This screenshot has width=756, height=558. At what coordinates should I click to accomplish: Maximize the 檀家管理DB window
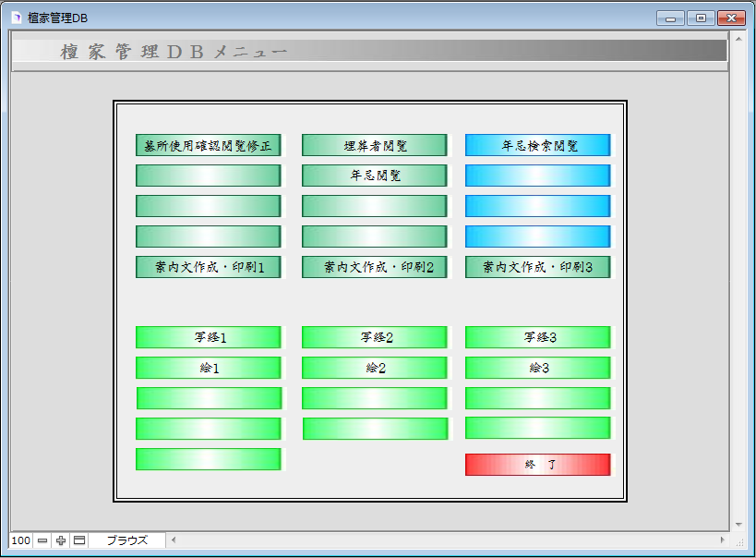(701, 18)
